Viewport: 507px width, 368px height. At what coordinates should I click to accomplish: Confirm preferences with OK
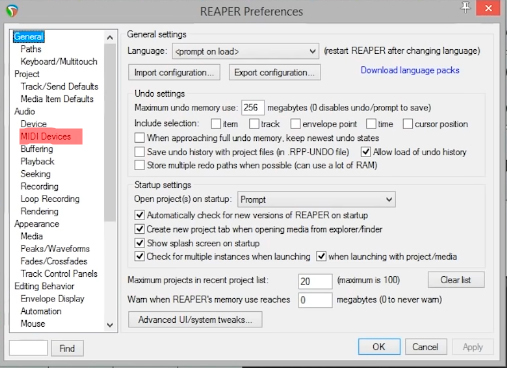pos(379,347)
